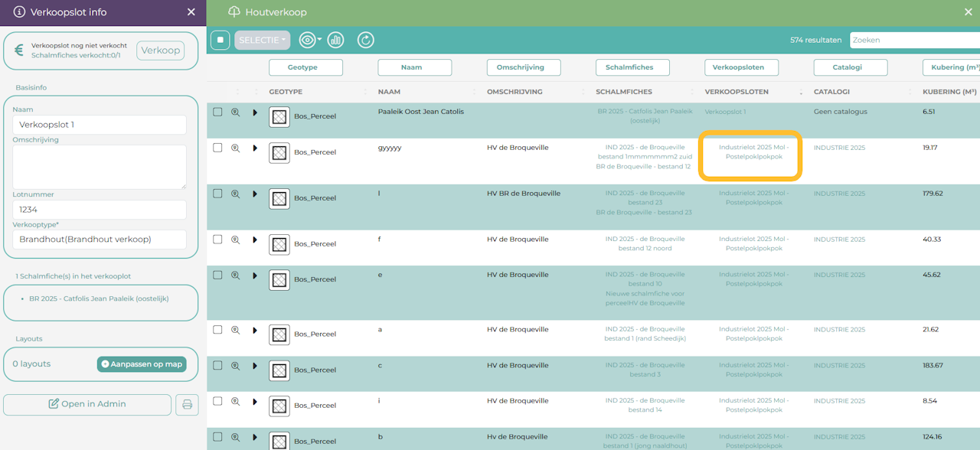Click the refresh icon in the toolbar
The height and width of the screenshot is (450, 980).
tap(366, 40)
